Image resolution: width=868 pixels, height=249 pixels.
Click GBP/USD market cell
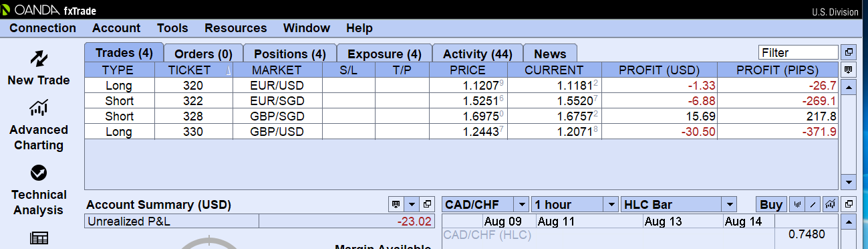coord(277,131)
